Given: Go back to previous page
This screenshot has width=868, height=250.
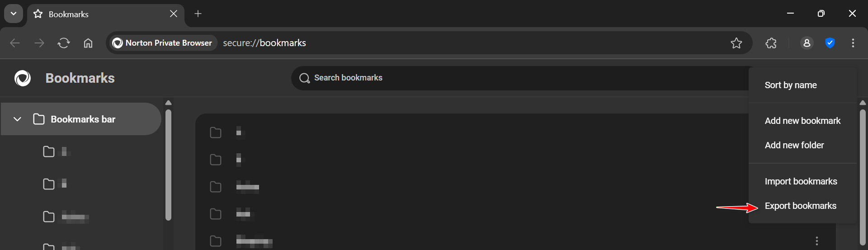Looking at the screenshot, I should (15, 43).
